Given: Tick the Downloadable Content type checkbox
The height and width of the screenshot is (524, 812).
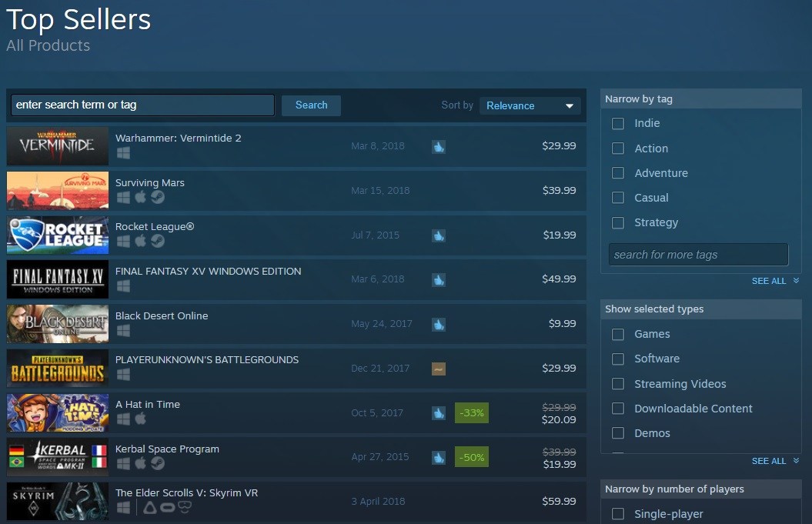Looking at the screenshot, I should pos(617,409).
